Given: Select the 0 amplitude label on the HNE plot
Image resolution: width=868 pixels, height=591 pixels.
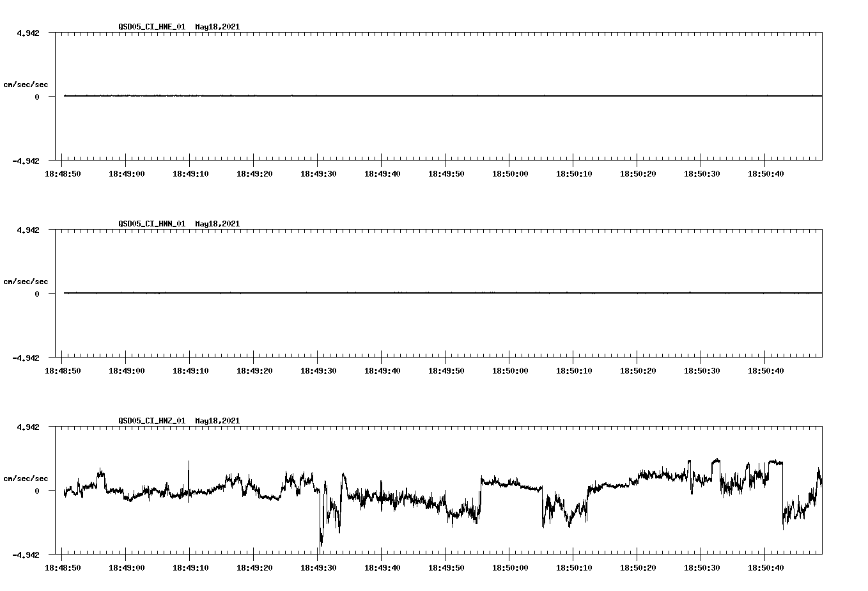Looking at the screenshot, I should tap(36, 97).
